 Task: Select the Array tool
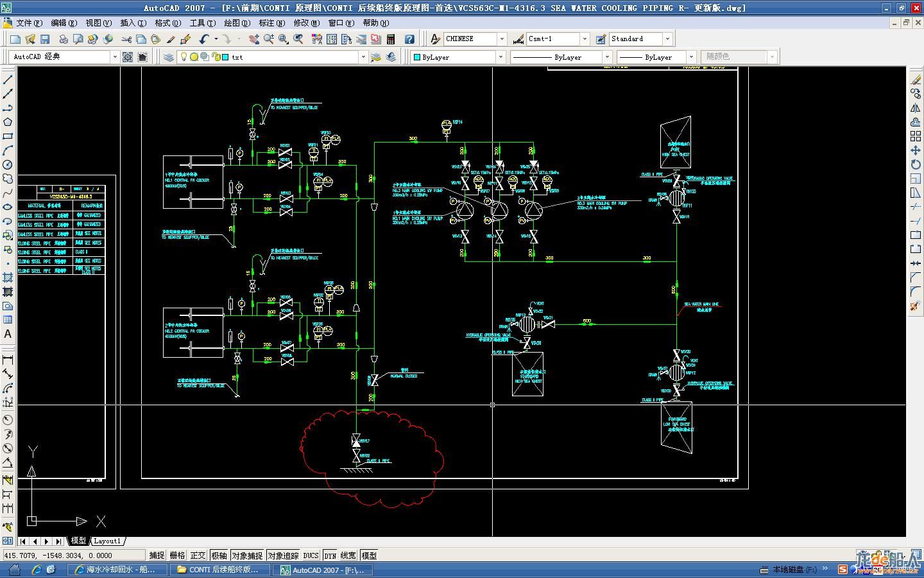916,136
